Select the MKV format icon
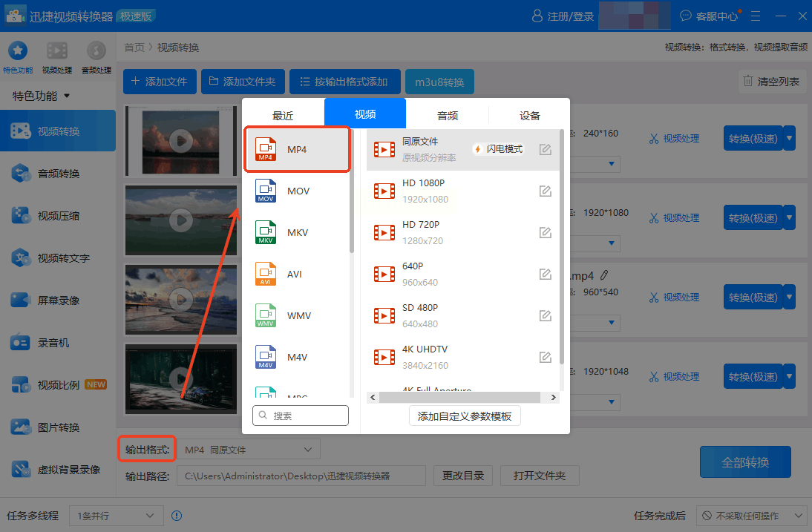This screenshot has height=532, width=812. coord(266,232)
